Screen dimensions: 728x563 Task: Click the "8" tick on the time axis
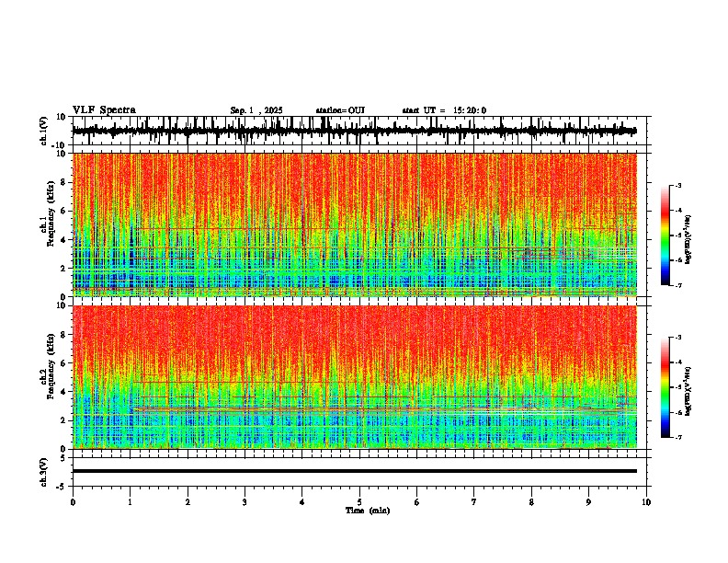[x=531, y=502]
